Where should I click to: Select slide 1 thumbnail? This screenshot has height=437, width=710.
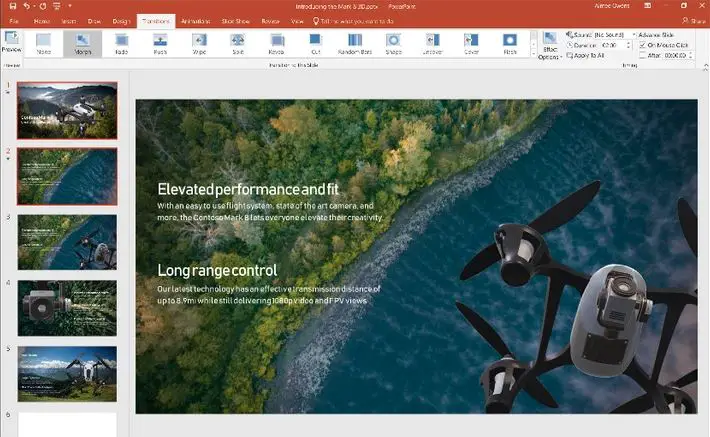[x=67, y=110]
